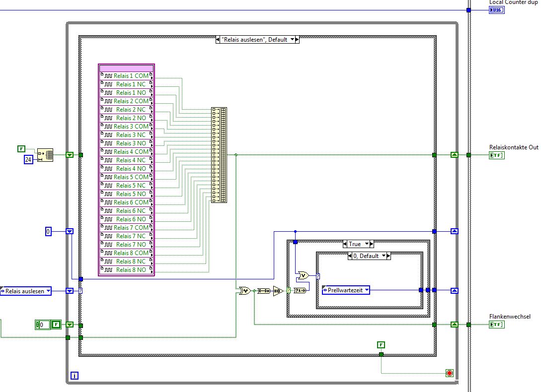Click left shift register wired from constant 0
Viewport: 543px width, 392px height.
coord(70,231)
